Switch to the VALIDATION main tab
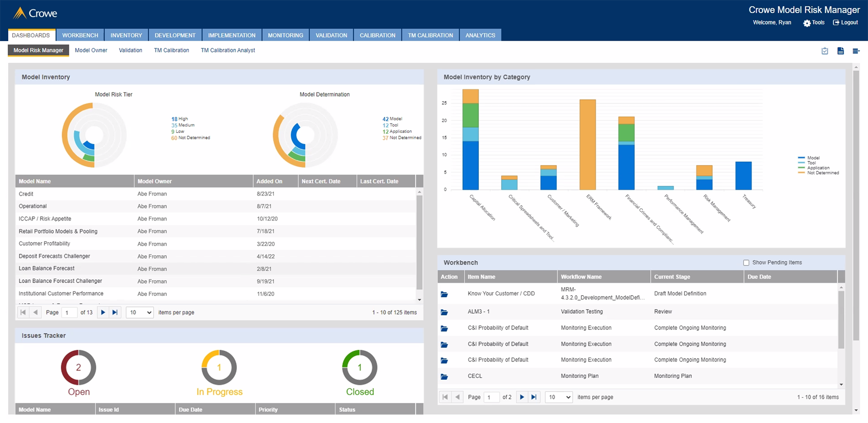Viewport: 868px width, 423px height. 331,35
